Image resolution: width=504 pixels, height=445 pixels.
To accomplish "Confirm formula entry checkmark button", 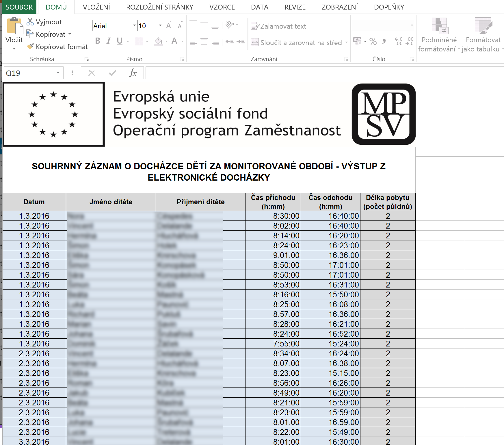I will point(112,73).
